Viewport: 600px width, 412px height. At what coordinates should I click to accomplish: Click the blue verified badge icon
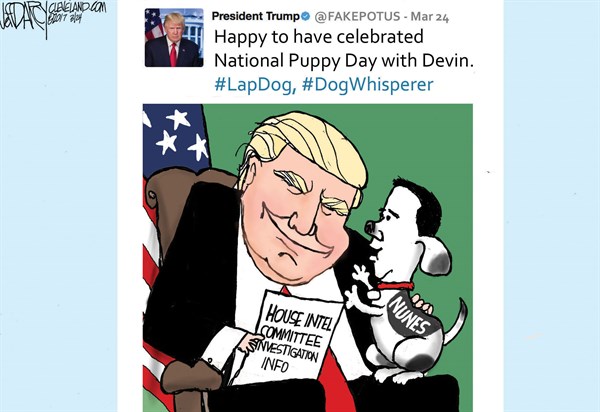pyautogui.click(x=305, y=16)
